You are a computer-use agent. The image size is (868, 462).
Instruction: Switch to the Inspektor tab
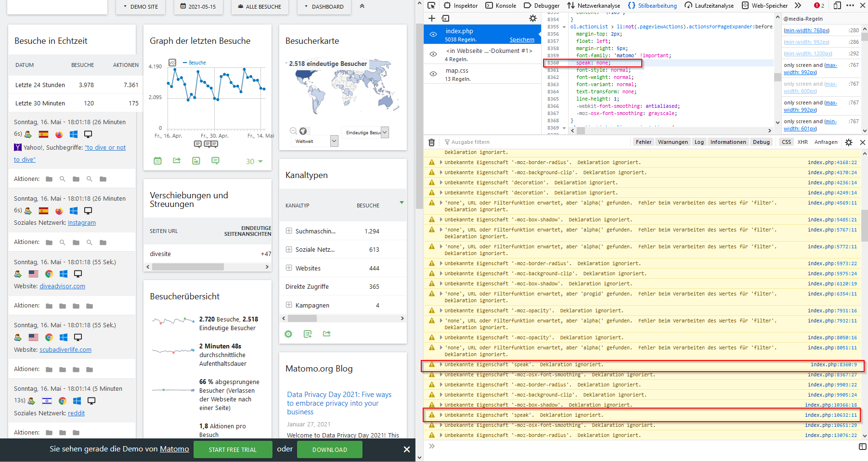[x=461, y=6]
